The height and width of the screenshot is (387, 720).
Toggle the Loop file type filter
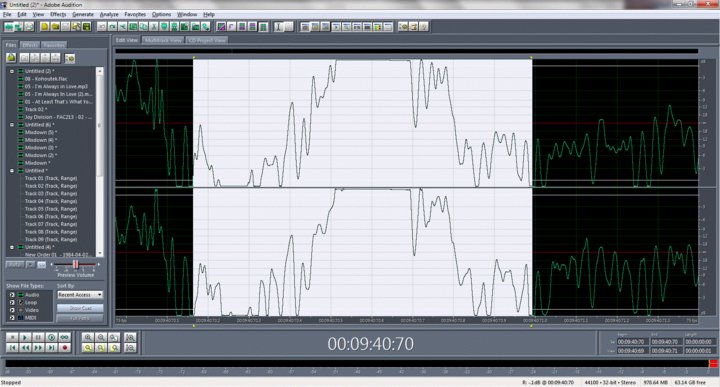[x=12, y=303]
